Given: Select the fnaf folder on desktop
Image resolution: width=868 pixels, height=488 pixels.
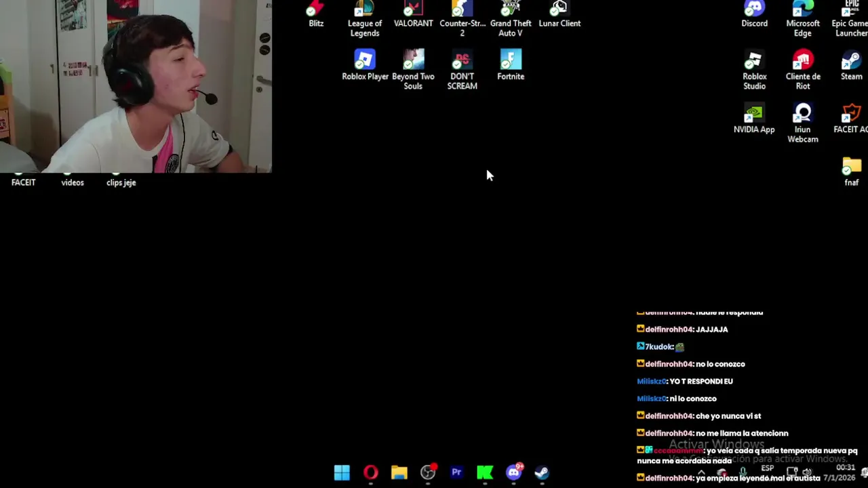Looking at the screenshot, I should (852, 171).
